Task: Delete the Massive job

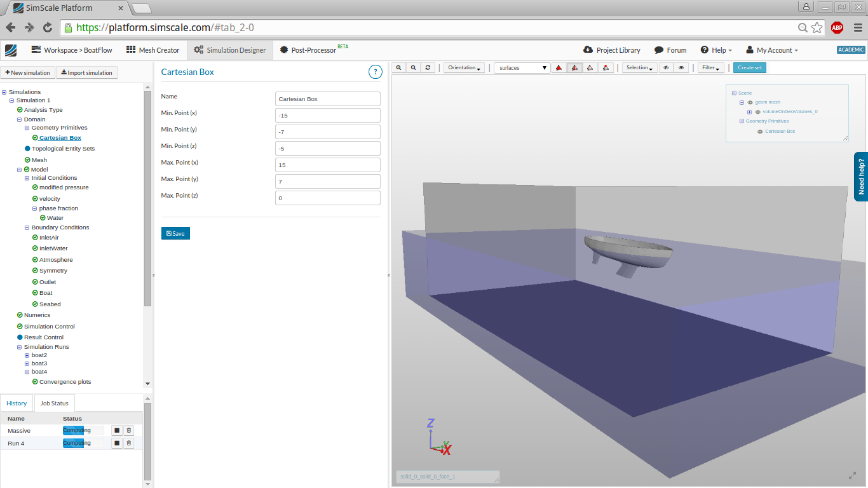Action: [x=129, y=431]
